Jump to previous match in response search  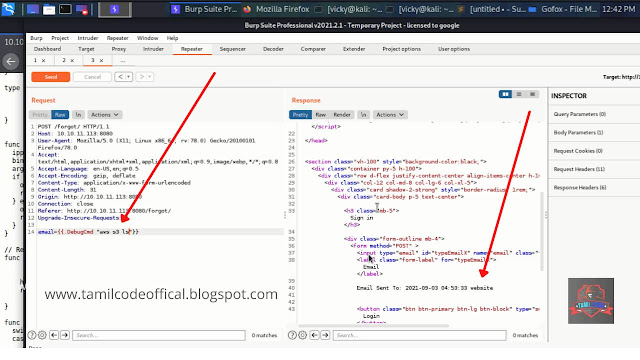pos(314,335)
